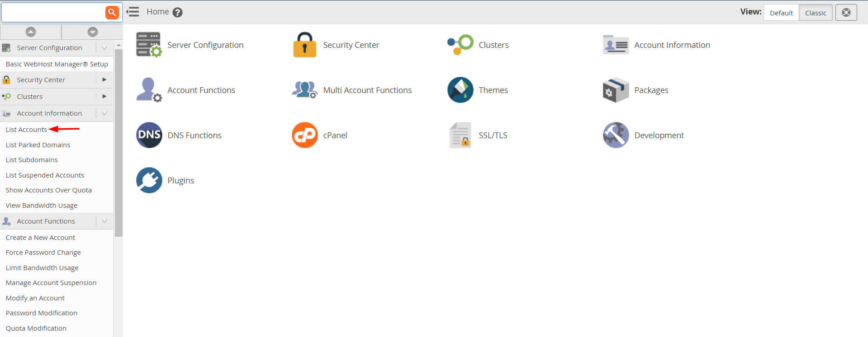Click the sidebar Security Center lock icon
This screenshot has width=868, height=337.
pos(6,80)
